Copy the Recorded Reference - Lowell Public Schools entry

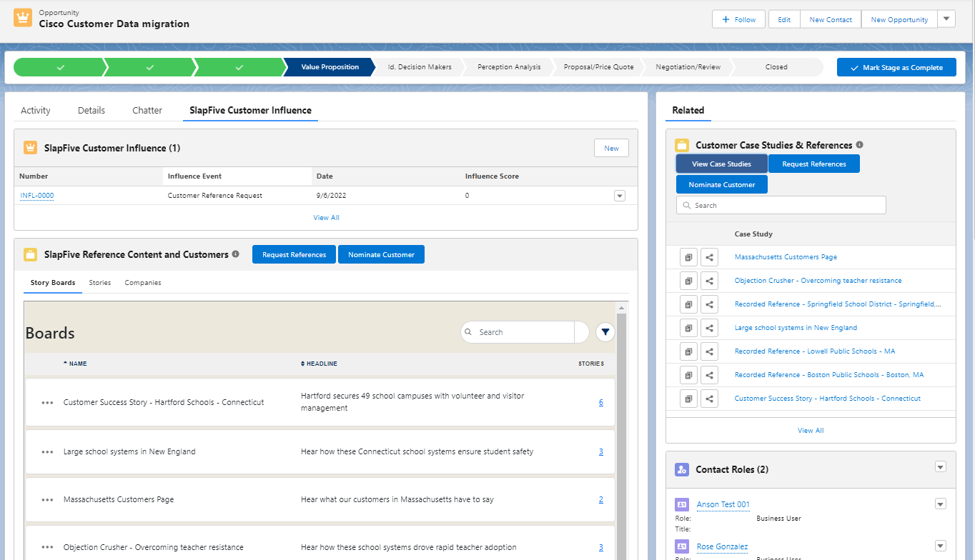(688, 351)
